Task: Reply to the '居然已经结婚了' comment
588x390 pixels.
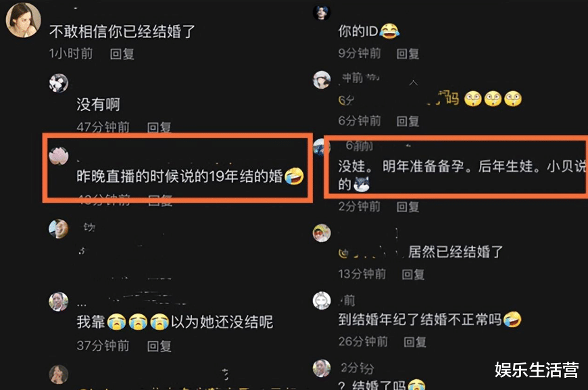Action: [413, 274]
